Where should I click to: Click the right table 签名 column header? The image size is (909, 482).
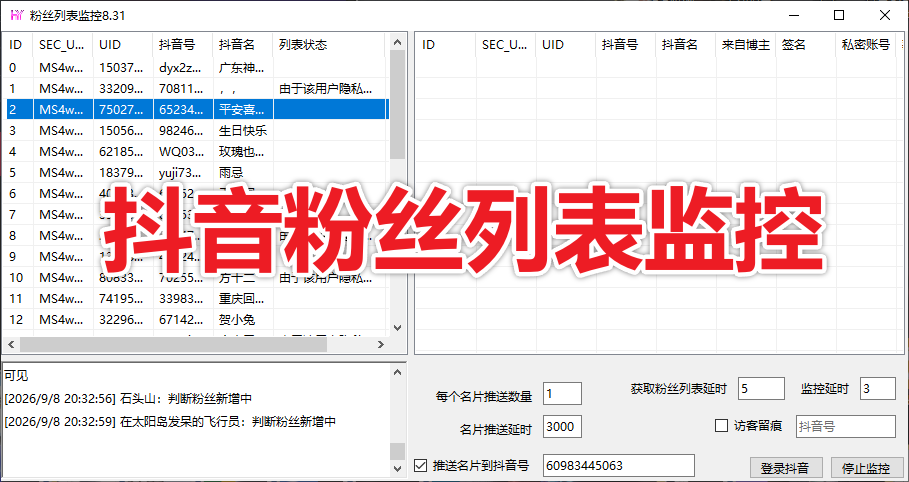click(x=806, y=45)
